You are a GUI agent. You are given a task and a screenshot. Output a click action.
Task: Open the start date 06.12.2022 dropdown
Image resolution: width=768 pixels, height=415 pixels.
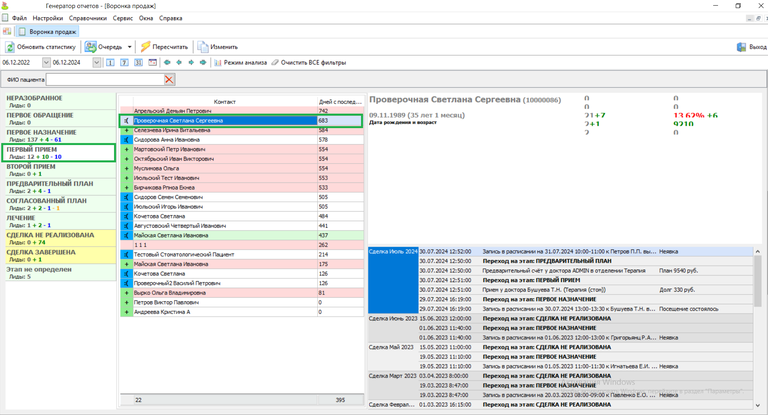(46, 63)
